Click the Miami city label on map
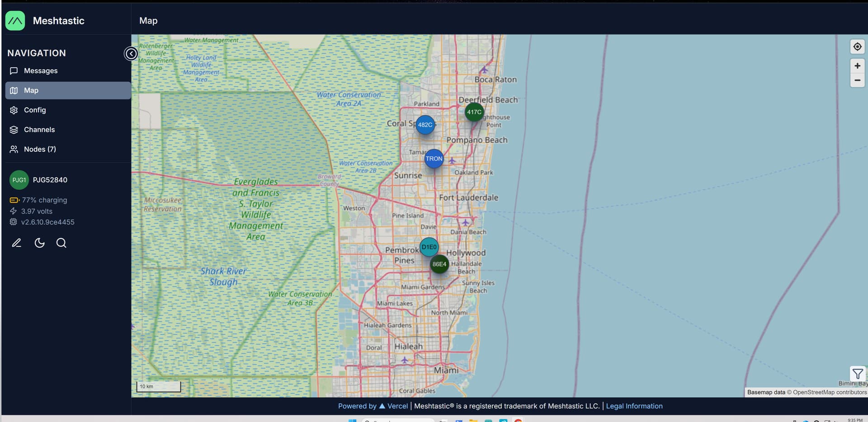This screenshot has height=422, width=868. tap(446, 370)
